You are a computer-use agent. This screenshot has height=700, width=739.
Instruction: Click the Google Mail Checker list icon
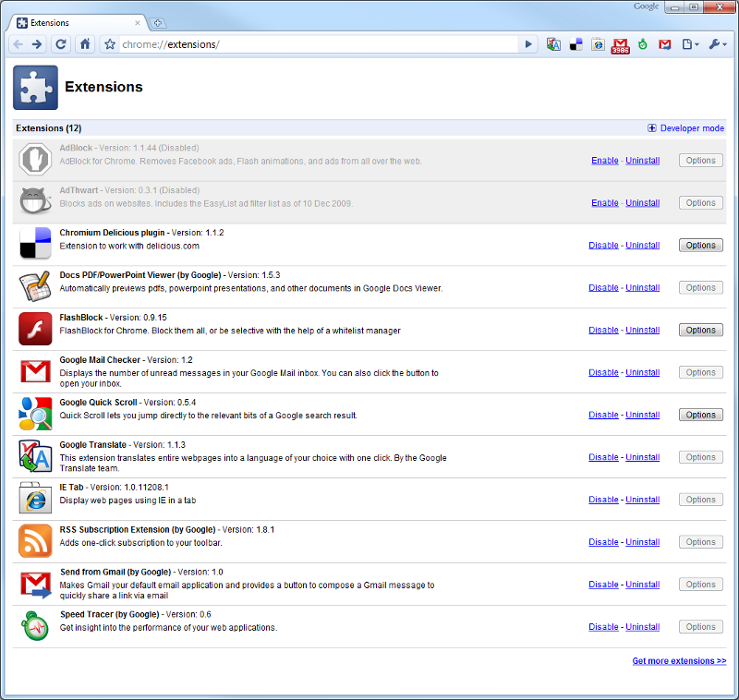35,371
